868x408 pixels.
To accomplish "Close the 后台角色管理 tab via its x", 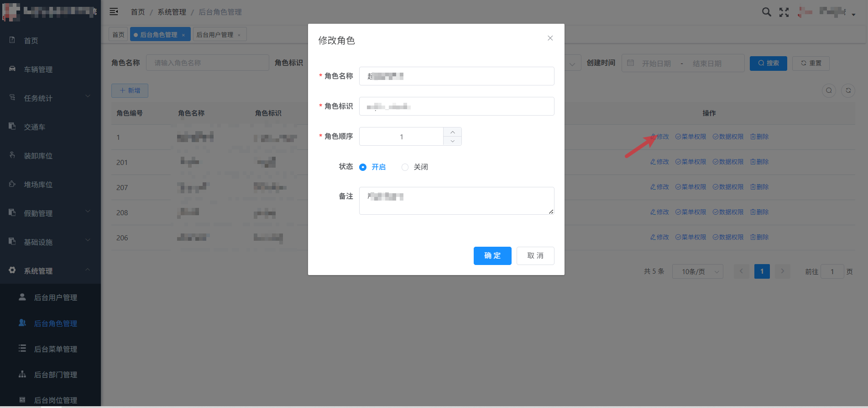I will pyautogui.click(x=183, y=35).
